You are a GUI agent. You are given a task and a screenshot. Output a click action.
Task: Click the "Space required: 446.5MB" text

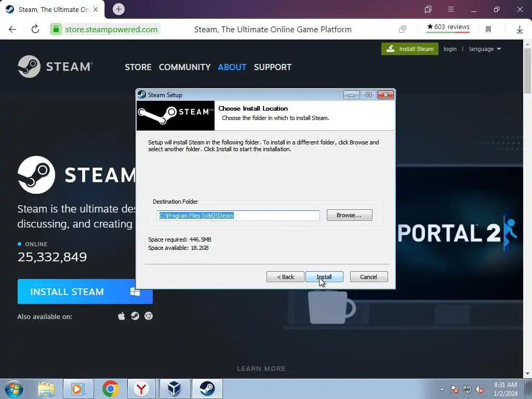click(x=179, y=240)
